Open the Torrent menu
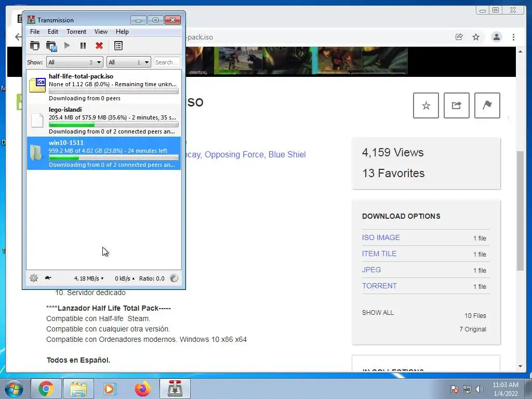 76,32
